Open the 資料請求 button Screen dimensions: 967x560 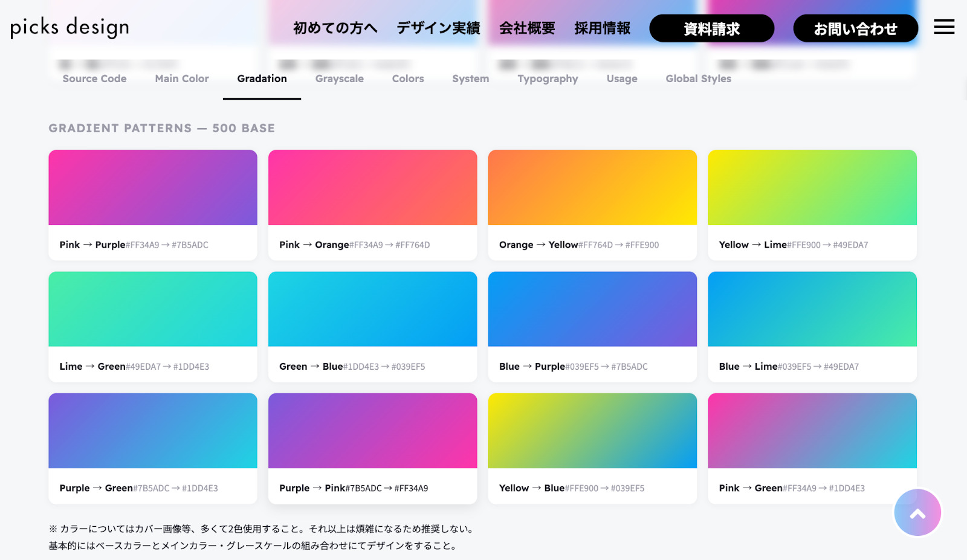[x=711, y=28]
